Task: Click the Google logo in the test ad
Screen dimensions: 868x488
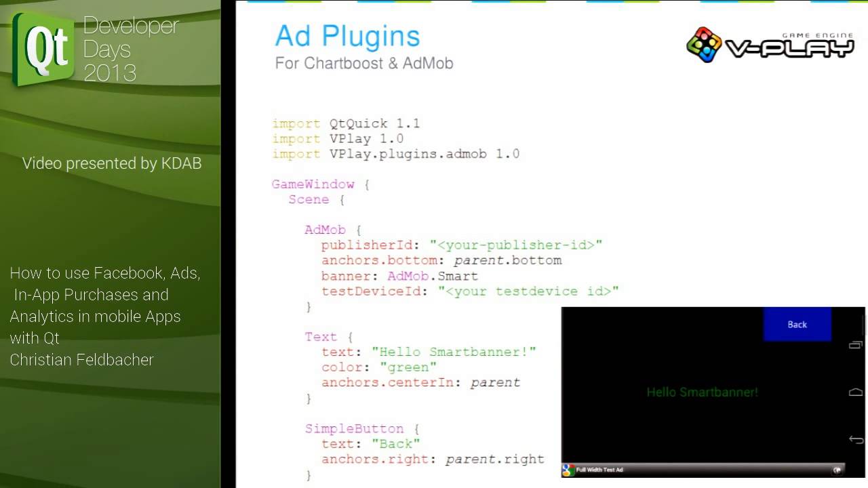Action: [x=569, y=470]
